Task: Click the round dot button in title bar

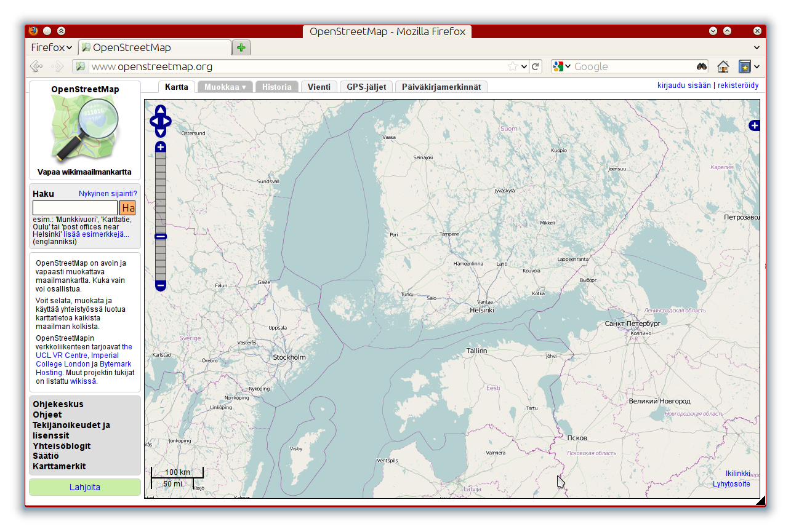Action: (47, 31)
